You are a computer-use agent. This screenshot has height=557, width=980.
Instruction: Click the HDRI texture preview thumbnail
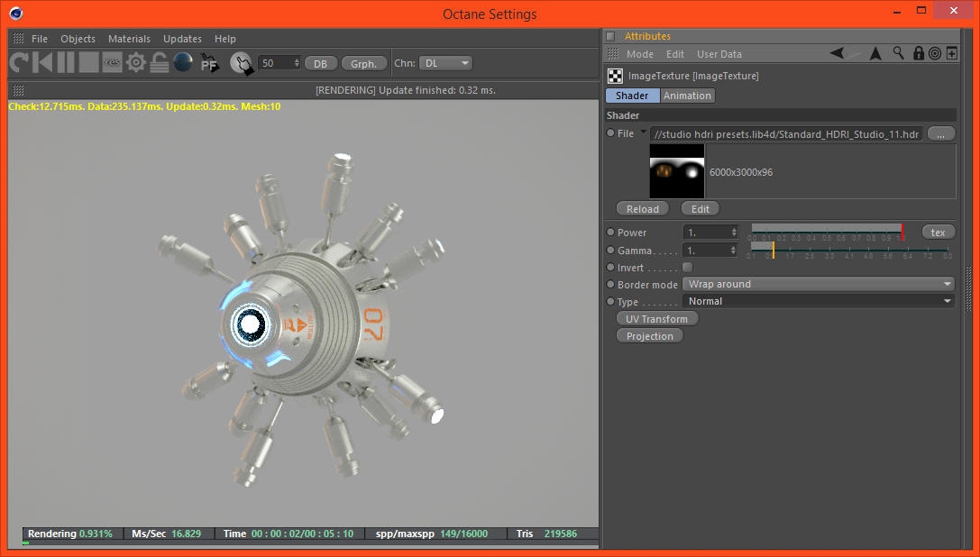tap(677, 171)
